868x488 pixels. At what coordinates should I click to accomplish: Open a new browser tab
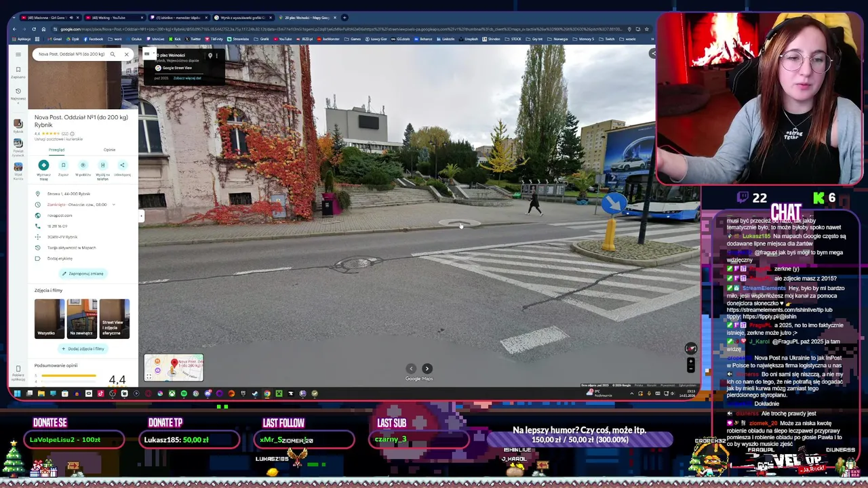click(x=344, y=18)
